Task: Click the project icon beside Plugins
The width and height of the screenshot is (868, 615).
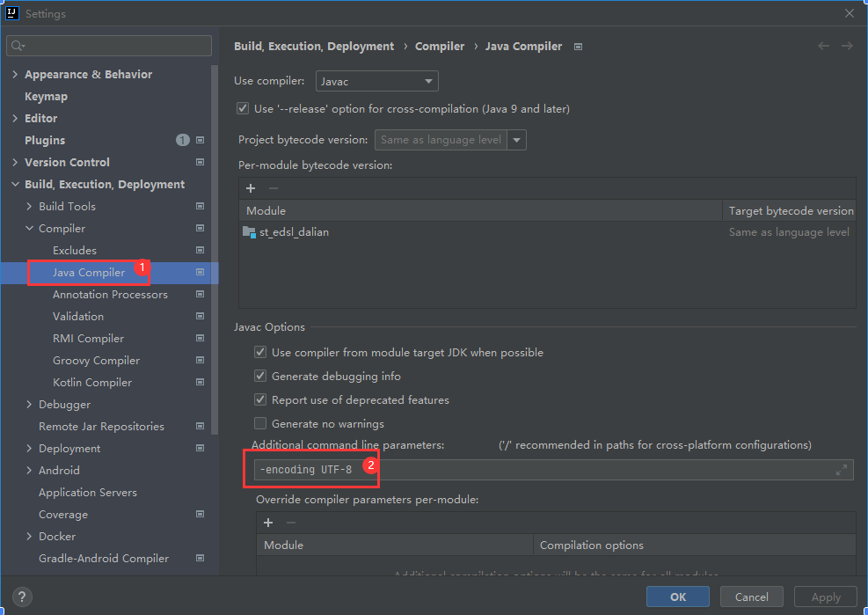Action: click(x=200, y=140)
